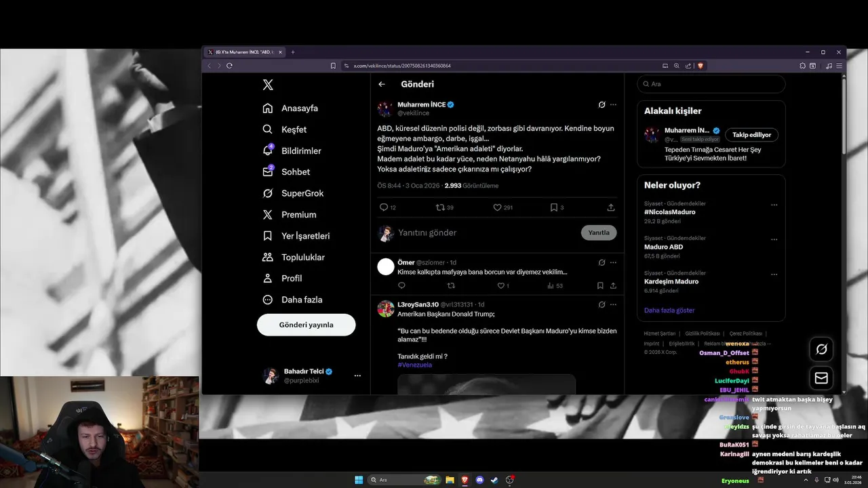Click reply icon showing 12 replies
The height and width of the screenshot is (488, 868).
384,207
